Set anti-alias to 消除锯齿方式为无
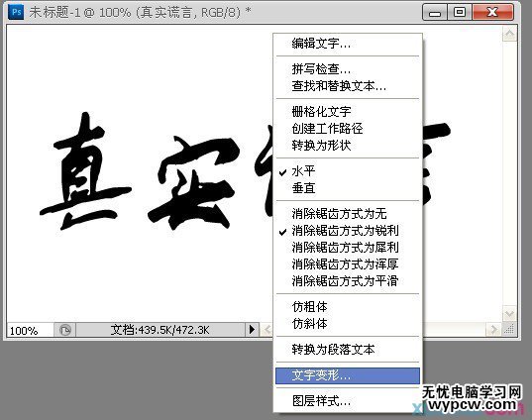Screen dimensions: 532x420 (348, 214)
